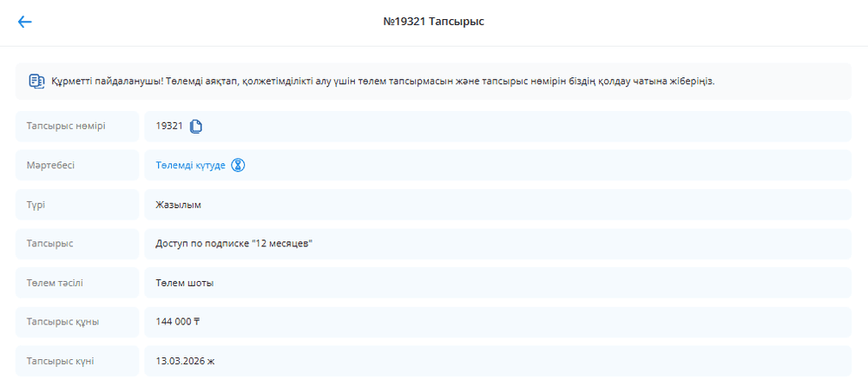Click the "Доступ по подписке 12 месяцев" value

233,244
